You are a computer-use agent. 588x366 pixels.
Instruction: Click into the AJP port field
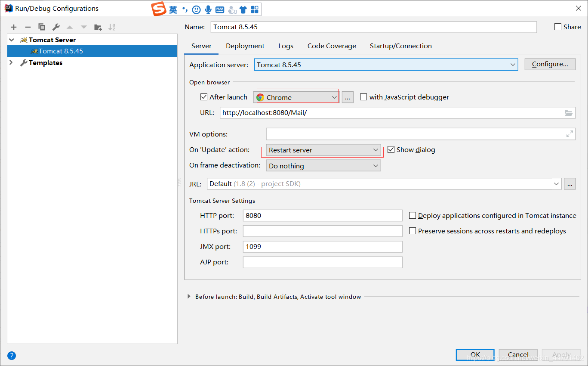click(x=323, y=262)
